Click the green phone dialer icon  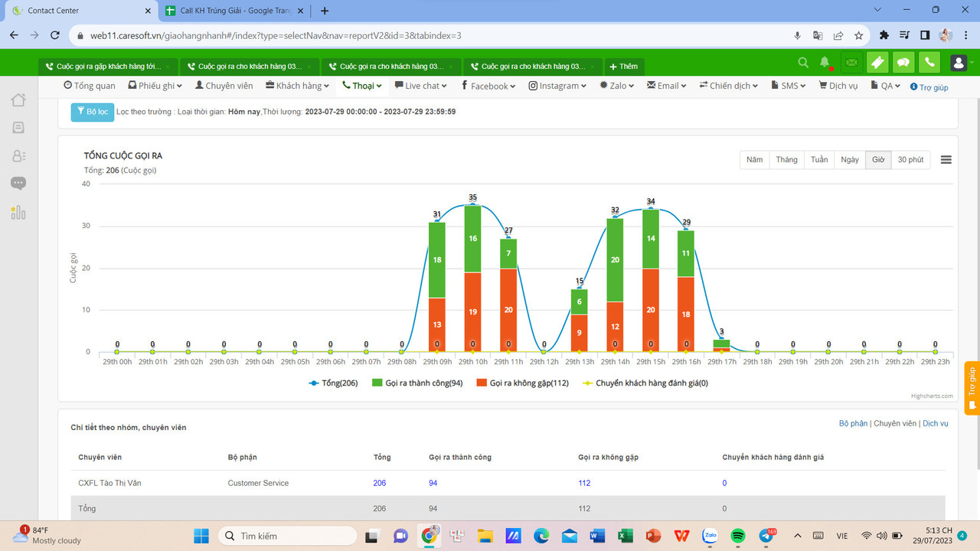click(x=929, y=63)
